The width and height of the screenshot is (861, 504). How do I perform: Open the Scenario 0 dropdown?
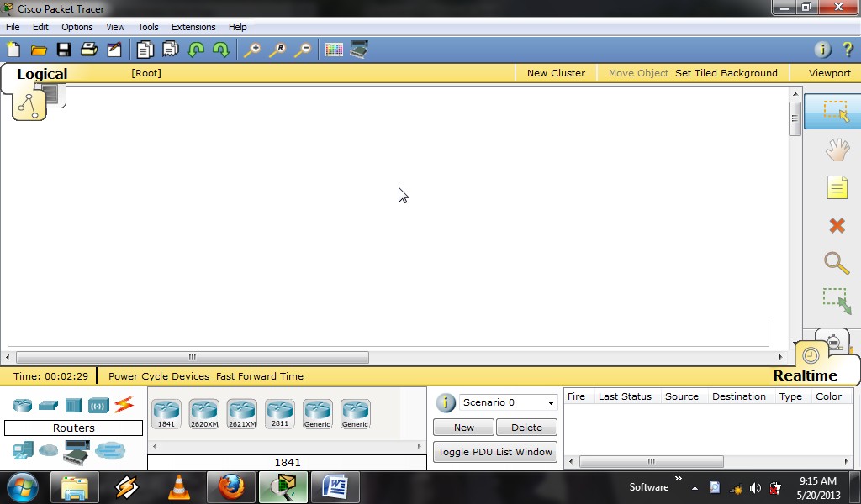pos(509,402)
